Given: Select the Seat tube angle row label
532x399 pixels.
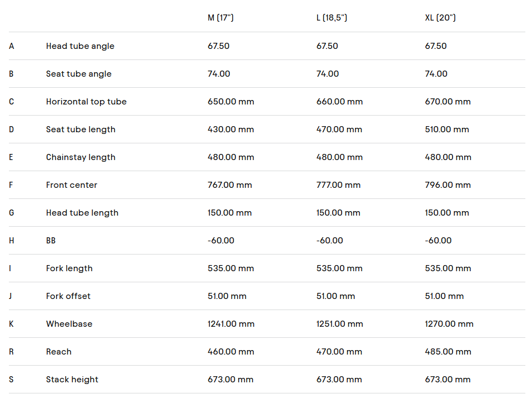Looking at the screenshot, I should coord(79,74).
